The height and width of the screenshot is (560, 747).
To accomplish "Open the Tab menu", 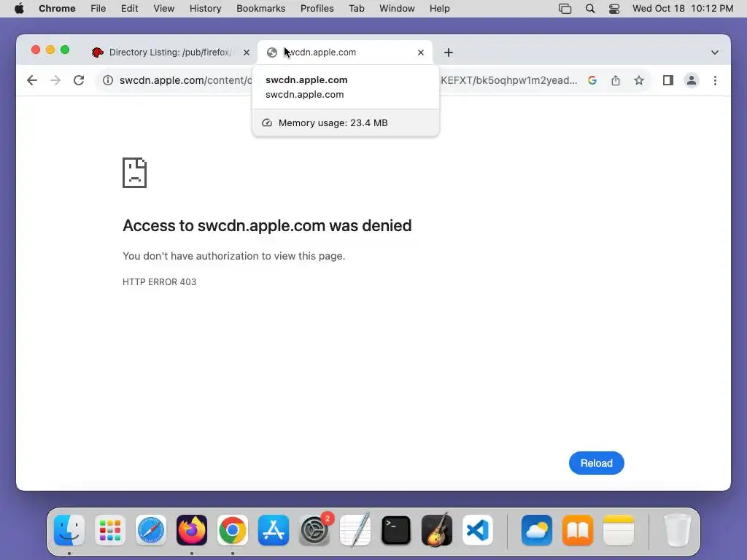I will [x=356, y=9].
